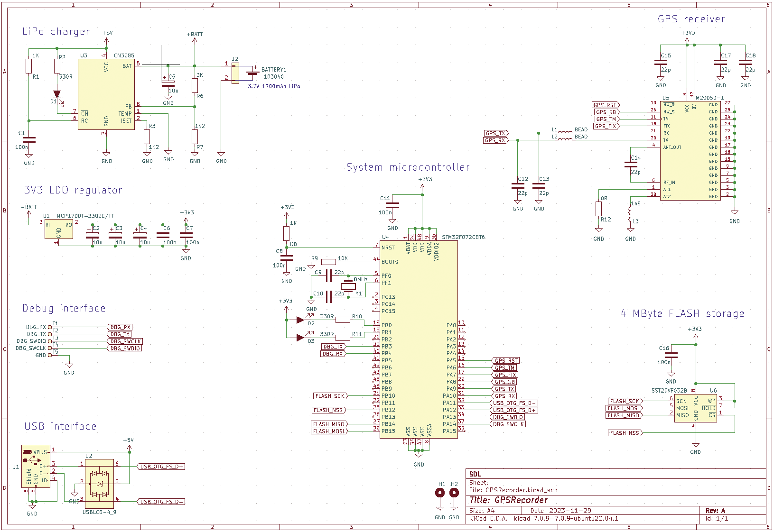The image size is (774, 532).
Task: Select the USBLC6-4_9 ESD protection U2
Action: pos(99,484)
